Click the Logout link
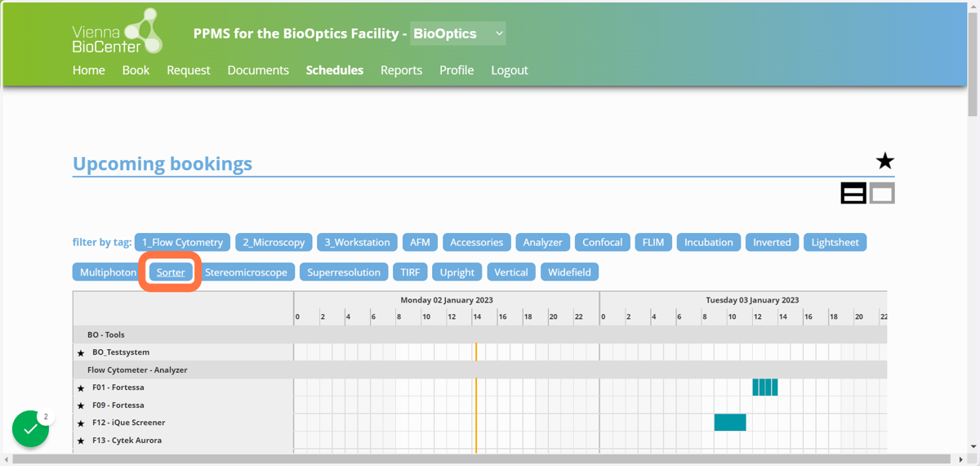Screen dimensions: 980x466 click(510, 70)
